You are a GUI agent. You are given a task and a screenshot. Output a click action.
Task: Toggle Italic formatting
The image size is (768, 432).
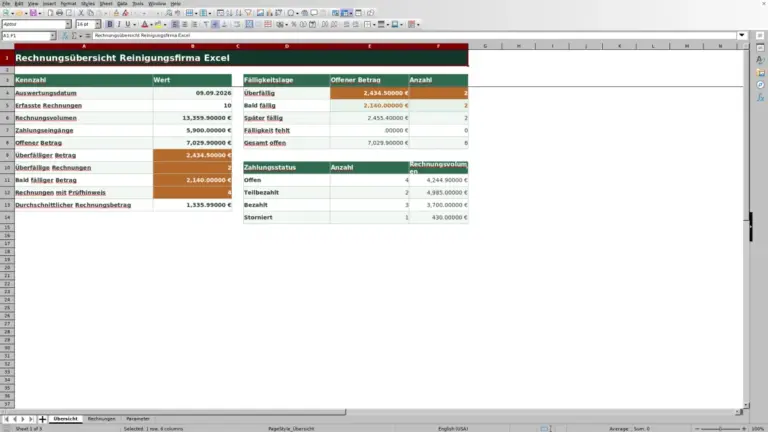[x=119, y=24]
